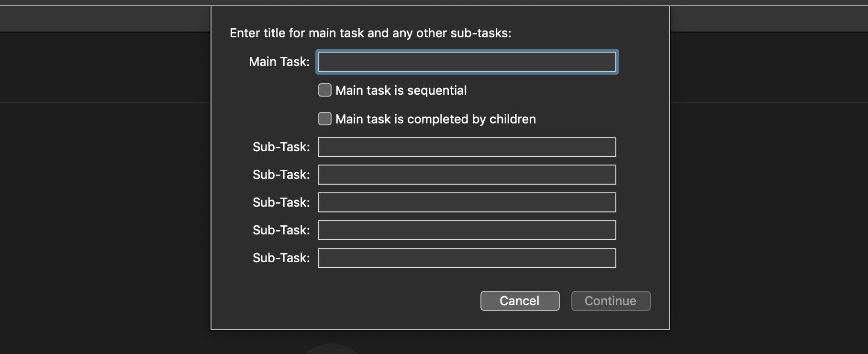Click the third 'Sub-Task:' label

coord(281,202)
